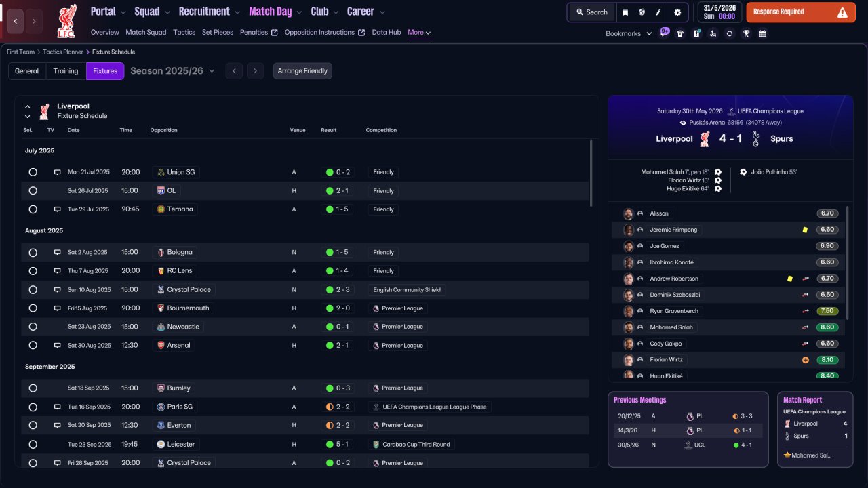Open the More submenu dropdown

[419, 32]
